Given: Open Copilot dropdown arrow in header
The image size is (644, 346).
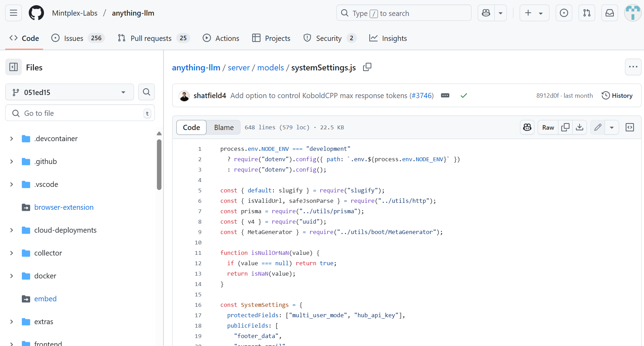Looking at the screenshot, I should click(501, 13).
